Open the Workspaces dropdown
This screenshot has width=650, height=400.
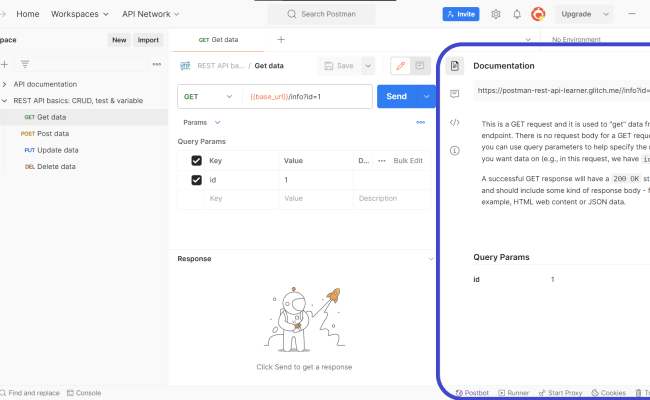click(x=80, y=14)
